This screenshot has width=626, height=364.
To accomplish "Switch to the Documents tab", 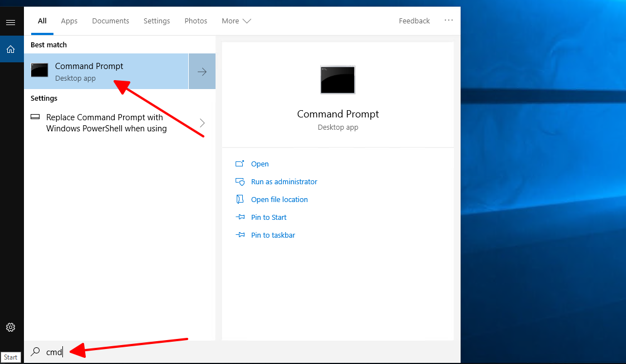I will click(110, 21).
